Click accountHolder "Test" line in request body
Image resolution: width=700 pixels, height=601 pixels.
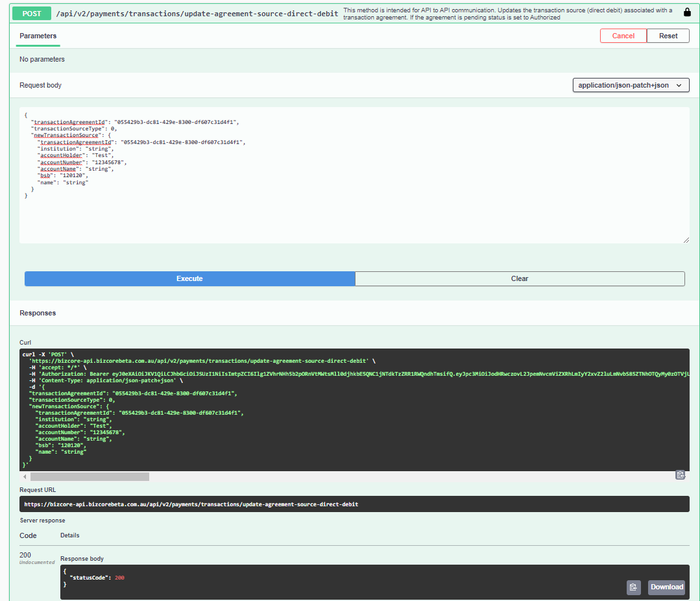(76, 155)
